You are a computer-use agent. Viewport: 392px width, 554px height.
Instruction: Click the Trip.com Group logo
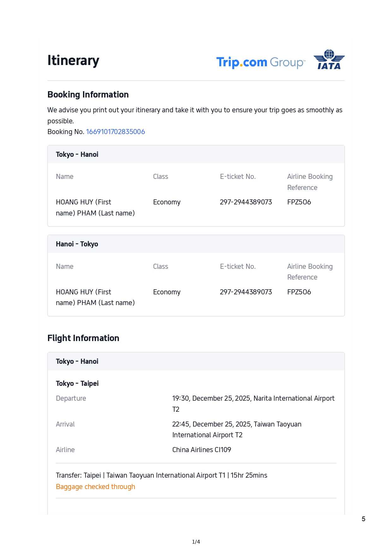click(260, 62)
